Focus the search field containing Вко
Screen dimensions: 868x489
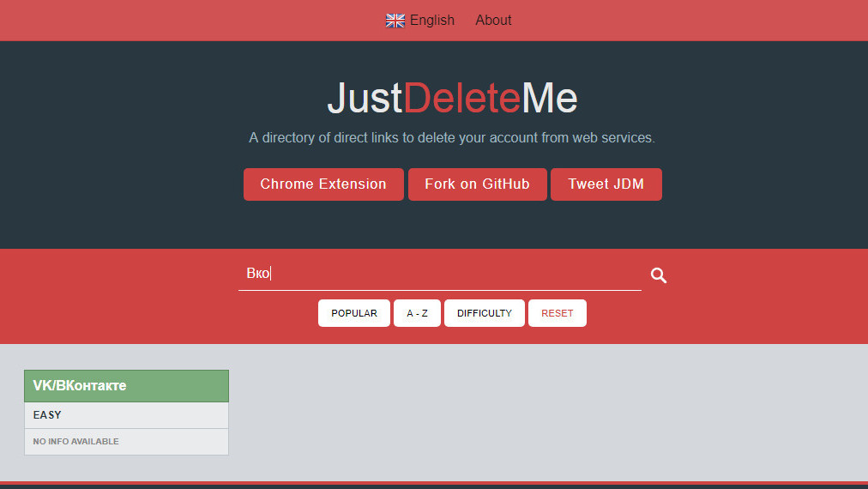pos(440,274)
